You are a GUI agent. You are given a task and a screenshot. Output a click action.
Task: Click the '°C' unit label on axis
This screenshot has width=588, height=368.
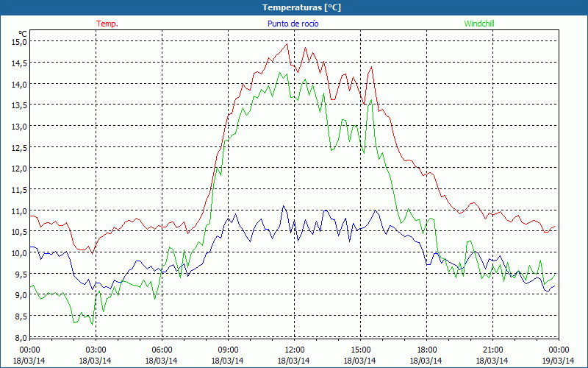click(23, 34)
